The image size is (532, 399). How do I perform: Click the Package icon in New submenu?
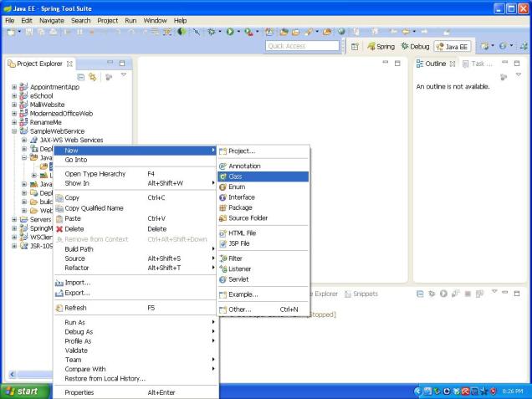pos(223,207)
